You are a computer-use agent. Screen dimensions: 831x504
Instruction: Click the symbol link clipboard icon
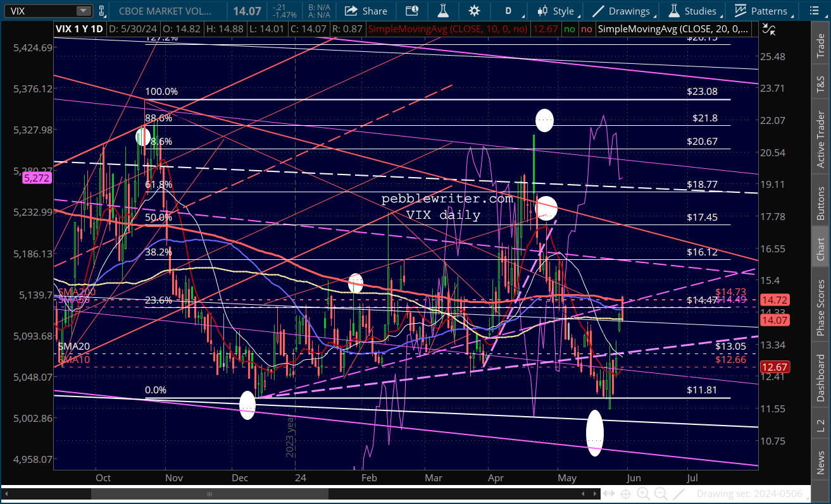(x=102, y=11)
